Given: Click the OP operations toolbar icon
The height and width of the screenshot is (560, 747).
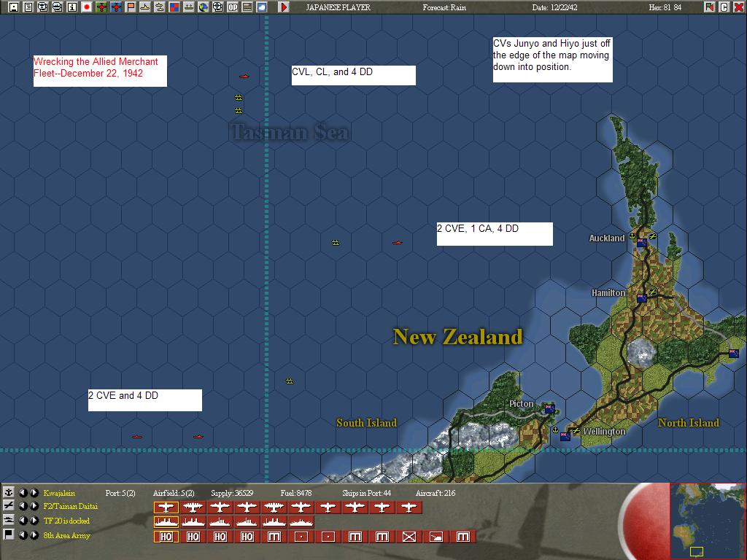Looking at the screenshot, I should tap(233, 7).
